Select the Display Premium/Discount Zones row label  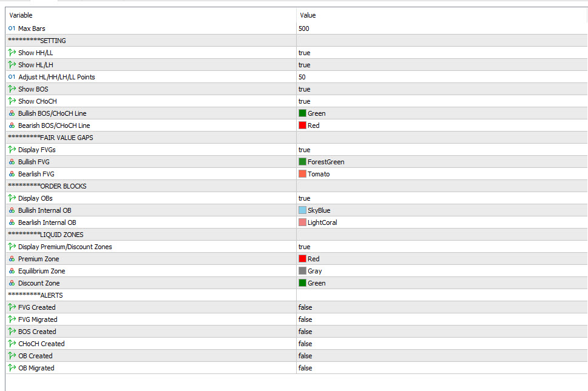click(65, 247)
